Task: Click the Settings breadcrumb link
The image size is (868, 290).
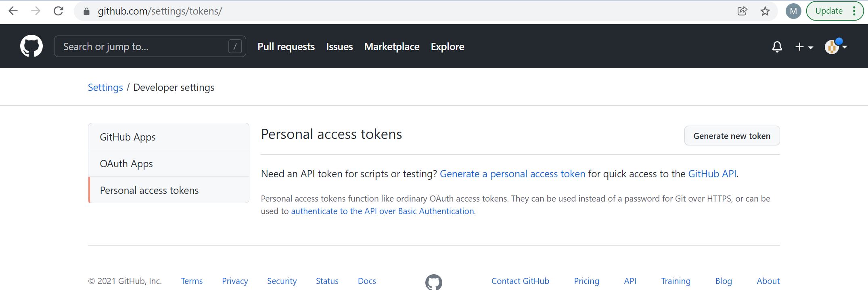Action: (x=105, y=87)
